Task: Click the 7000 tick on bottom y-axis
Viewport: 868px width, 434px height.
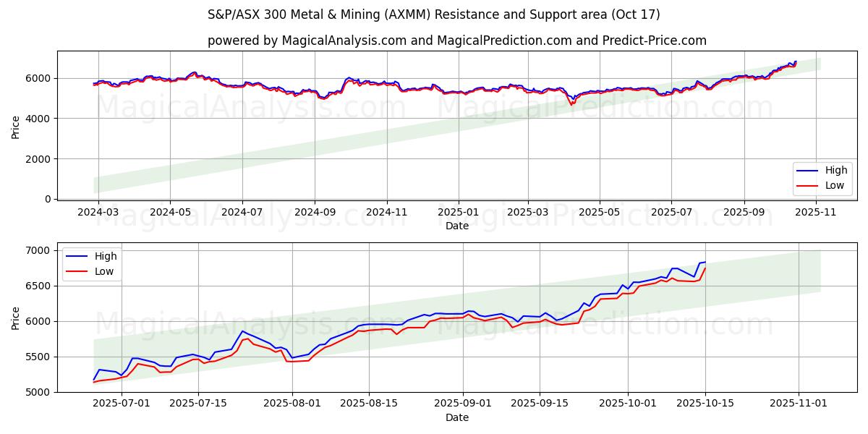Action: [x=38, y=250]
